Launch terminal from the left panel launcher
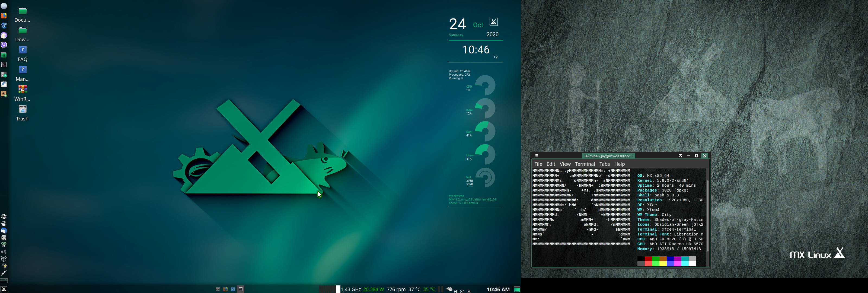The width and height of the screenshot is (868, 293). (4, 64)
